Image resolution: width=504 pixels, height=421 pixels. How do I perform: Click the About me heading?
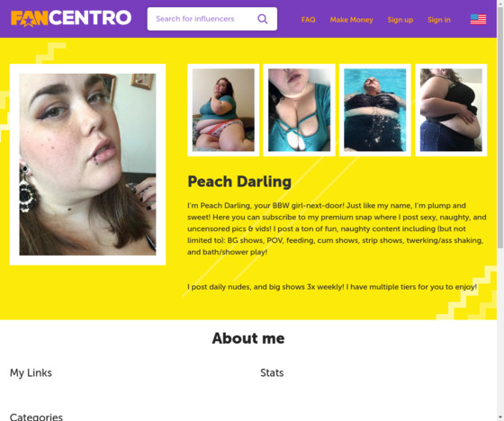coord(248,338)
